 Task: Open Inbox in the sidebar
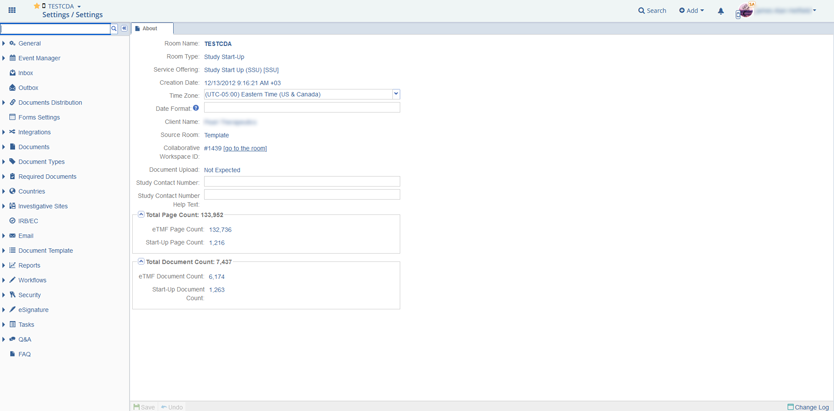[x=25, y=73]
